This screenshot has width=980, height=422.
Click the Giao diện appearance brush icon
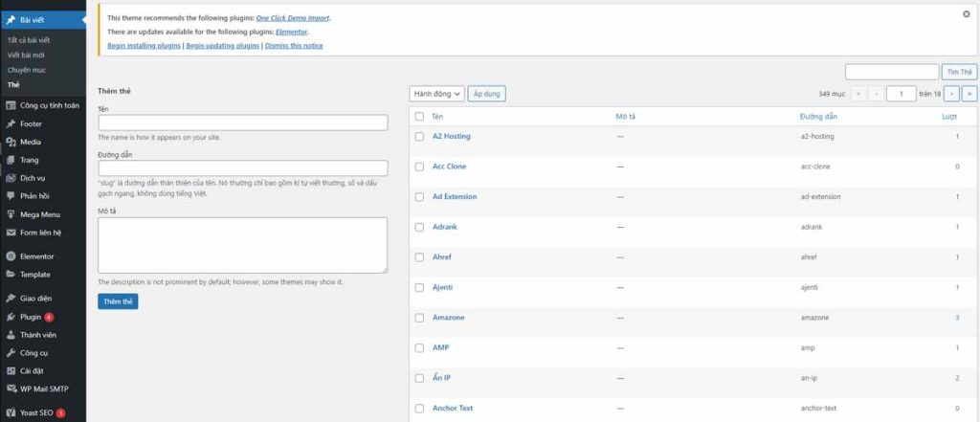[x=11, y=299]
